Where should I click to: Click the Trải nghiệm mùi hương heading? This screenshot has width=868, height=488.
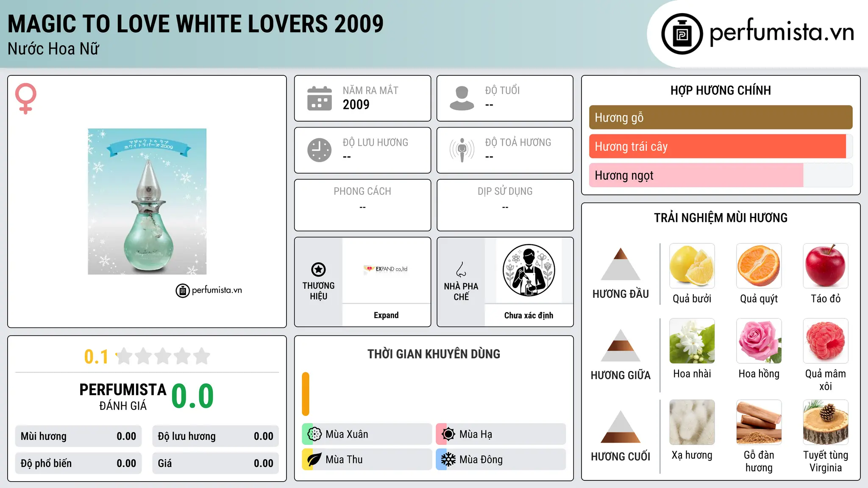[721, 218]
